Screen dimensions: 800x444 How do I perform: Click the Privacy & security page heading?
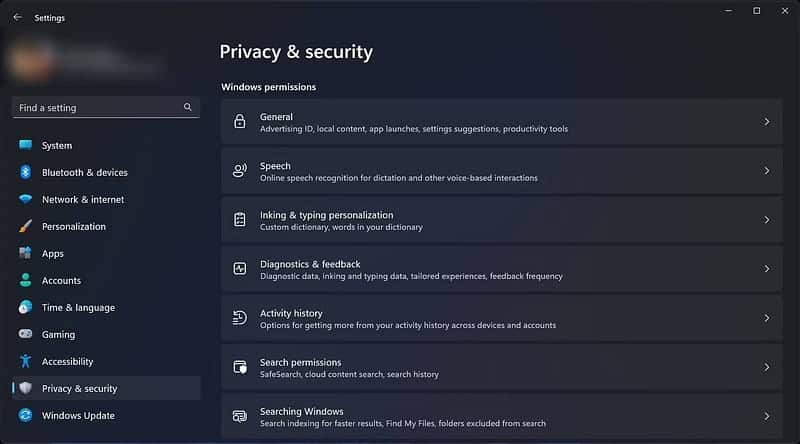pyautogui.click(x=296, y=52)
